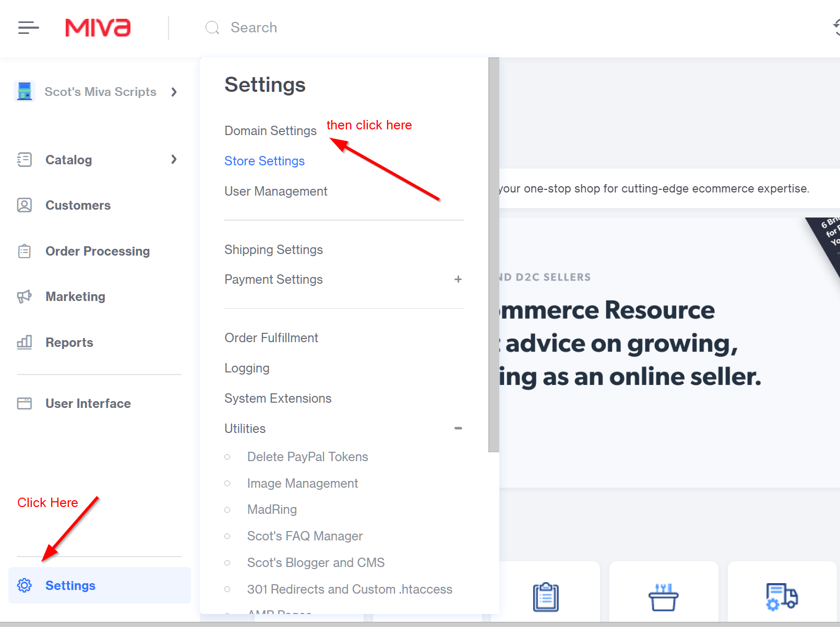Toggle the hamburger navigation menu icon
The image size is (840, 627).
[x=28, y=28]
